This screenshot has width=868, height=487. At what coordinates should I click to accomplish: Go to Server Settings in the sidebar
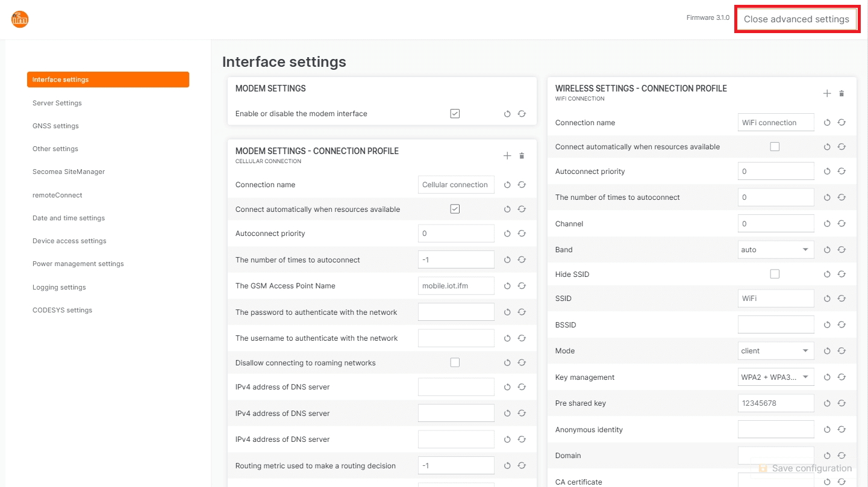(57, 103)
